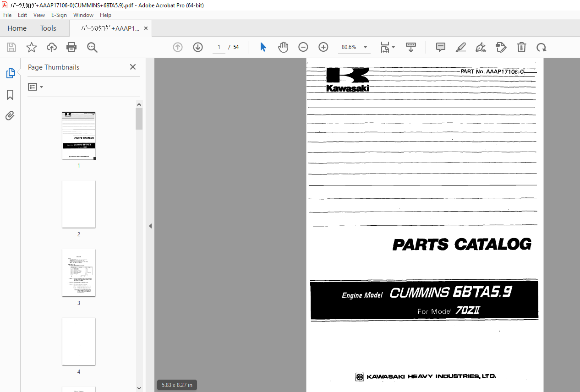Image resolution: width=580 pixels, height=392 pixels.
Task: Select the page 3 thumbnail
Action: click(79, 272)
